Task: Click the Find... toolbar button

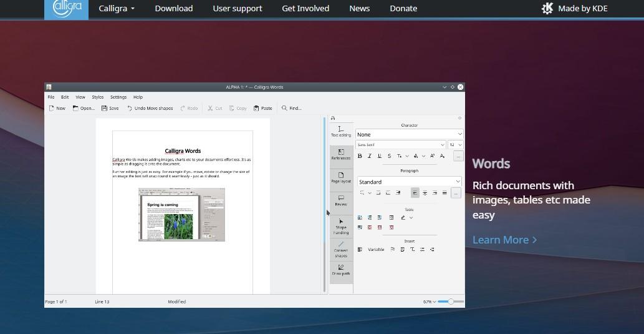Action: (292, 108)
